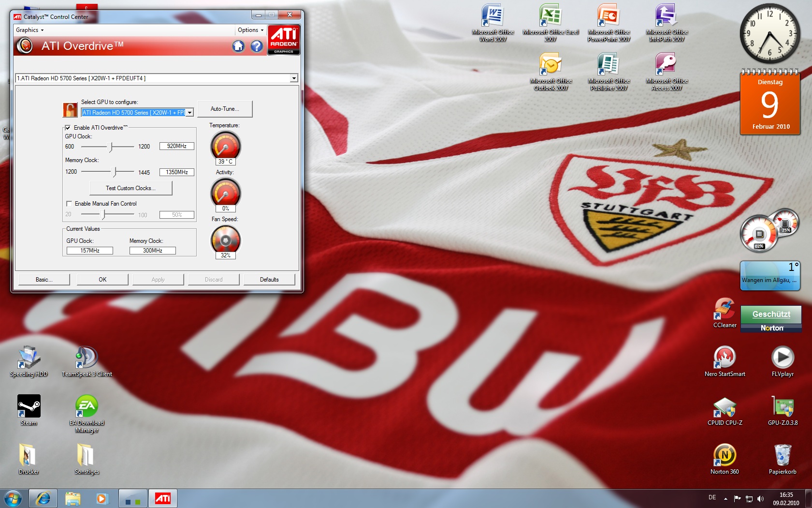
Task: Click the GPU Clock 920MHz value field
Action: [x=177, y=146]
